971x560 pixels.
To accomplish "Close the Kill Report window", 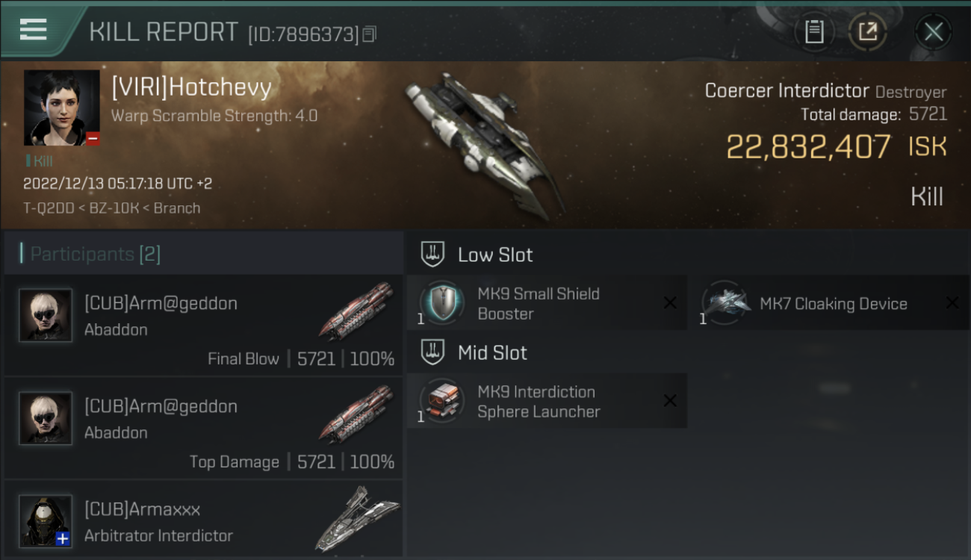I will (933, 32).
